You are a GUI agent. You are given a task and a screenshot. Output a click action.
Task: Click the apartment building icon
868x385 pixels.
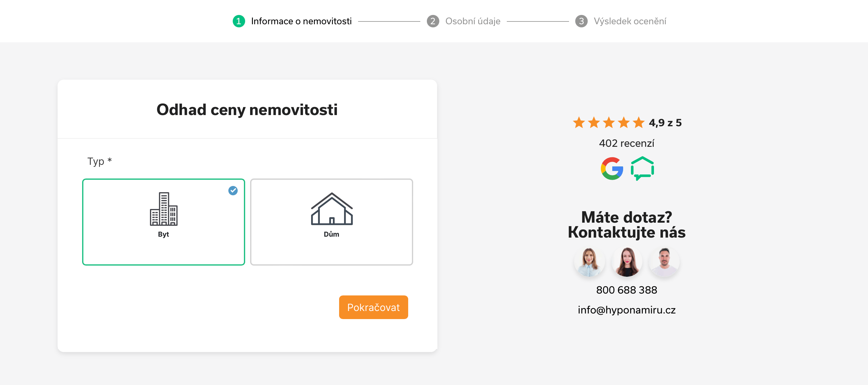[x=163, y=209]
